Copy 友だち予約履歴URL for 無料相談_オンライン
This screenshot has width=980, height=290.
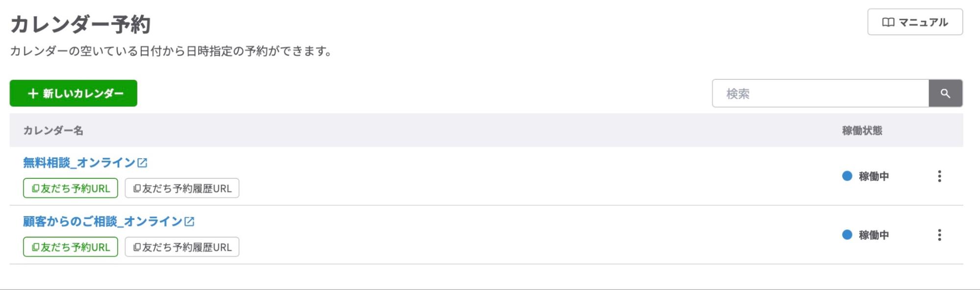tap(182, 189)
